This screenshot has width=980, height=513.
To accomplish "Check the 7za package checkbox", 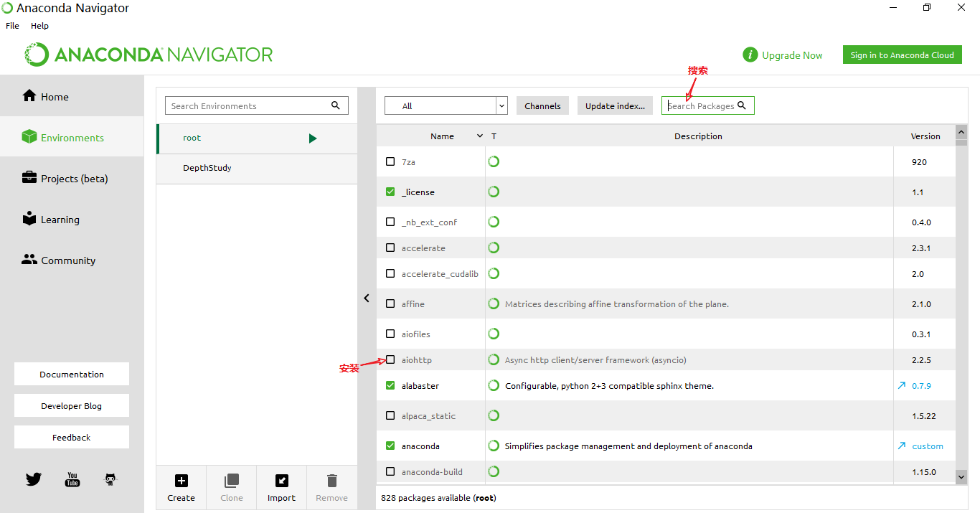I will tap(390, 161).
